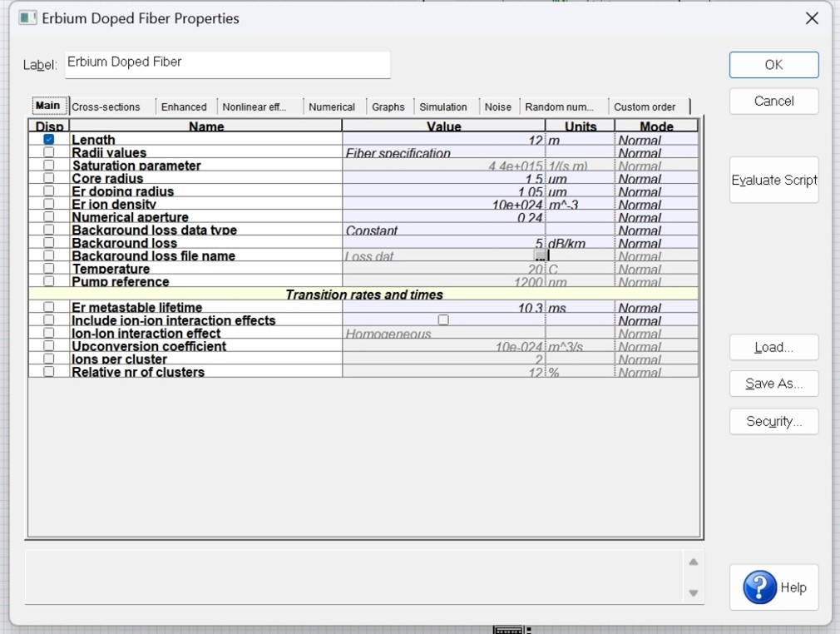This screenshot has width=840, height=634.
Task: Click the Evaluate Script button
Action: pyautogui.click(x=773, y=180)
